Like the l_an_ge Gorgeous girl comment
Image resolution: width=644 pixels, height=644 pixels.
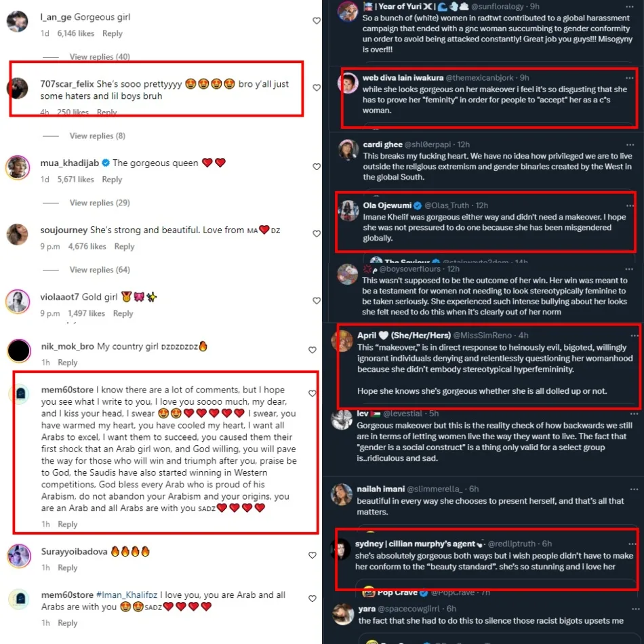(x=317, y=20)
